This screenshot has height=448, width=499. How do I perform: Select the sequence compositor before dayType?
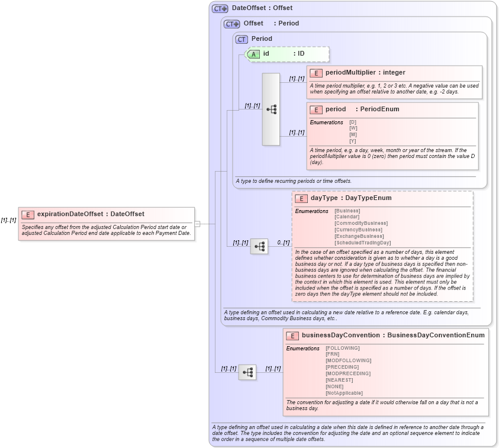point(259,246)
